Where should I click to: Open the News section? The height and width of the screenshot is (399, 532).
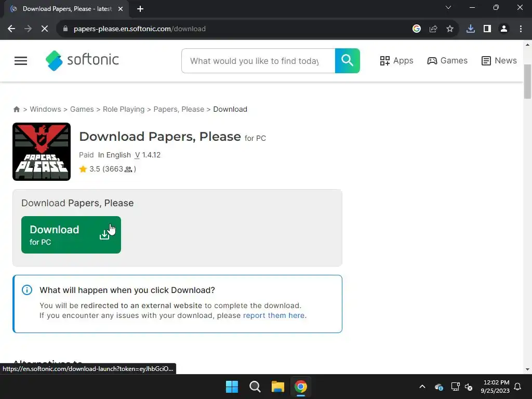pyautogui.click(x=499, y=61)
